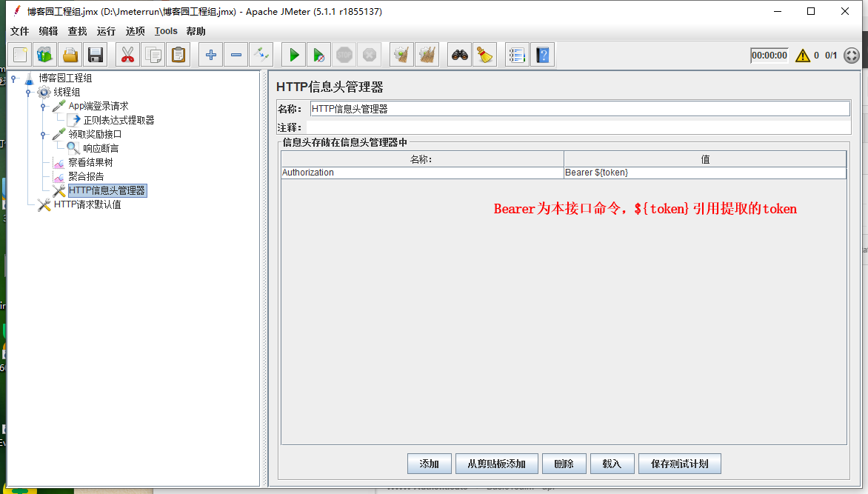Viewport: 868px width, 494px height.
Task: Select the 正则表达式提取器 node
Action: pos(118,120)
